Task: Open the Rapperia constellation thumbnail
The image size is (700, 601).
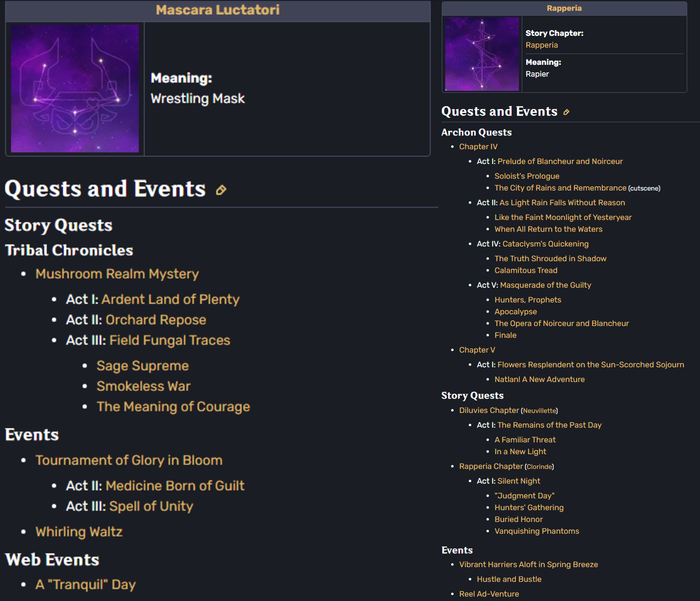Action: pos(482,54)
